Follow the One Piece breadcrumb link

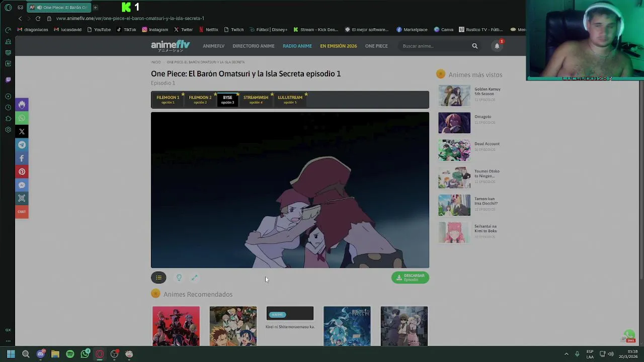coord(206,62)
